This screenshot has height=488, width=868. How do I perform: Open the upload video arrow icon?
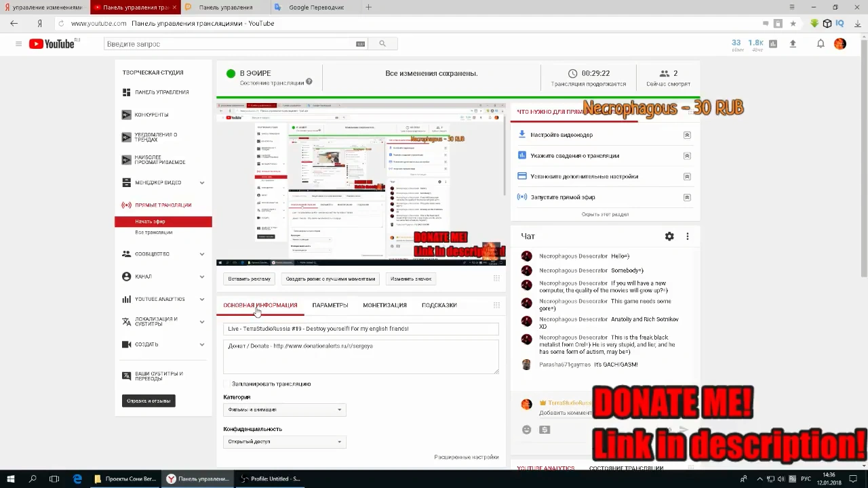coord(793,44)
